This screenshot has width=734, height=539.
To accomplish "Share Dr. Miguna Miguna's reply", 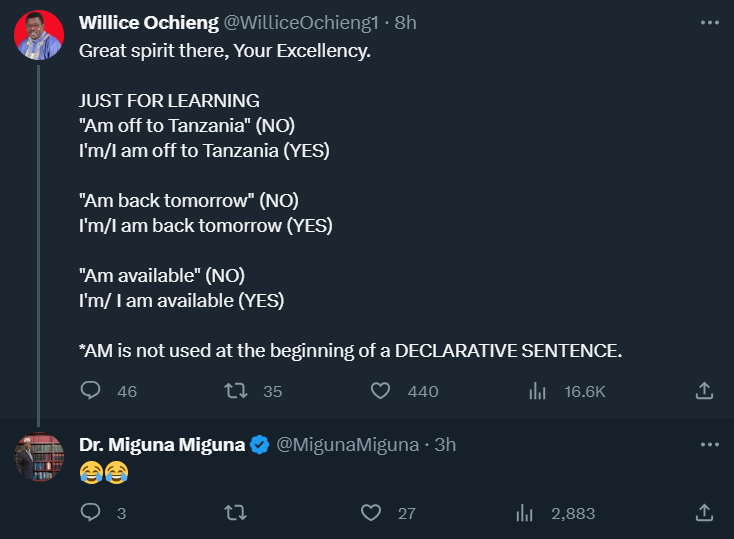I will [x=703, y=513].
